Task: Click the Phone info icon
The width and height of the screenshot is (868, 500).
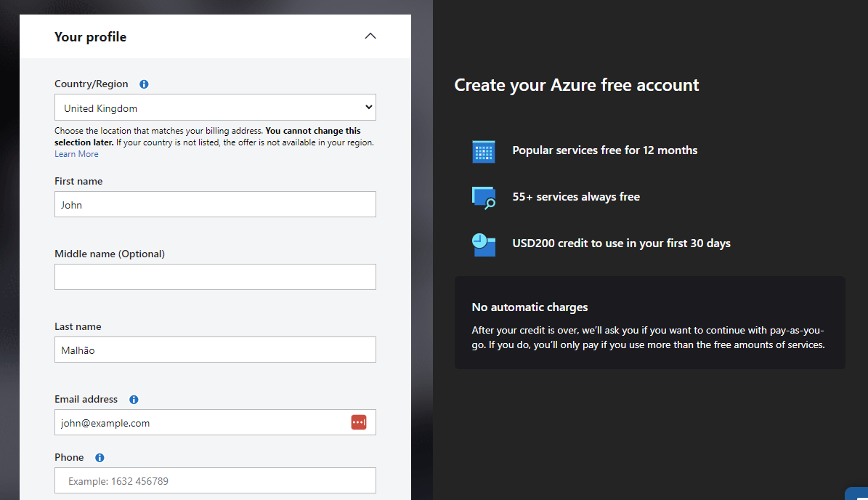Action: tap(100, 458)
